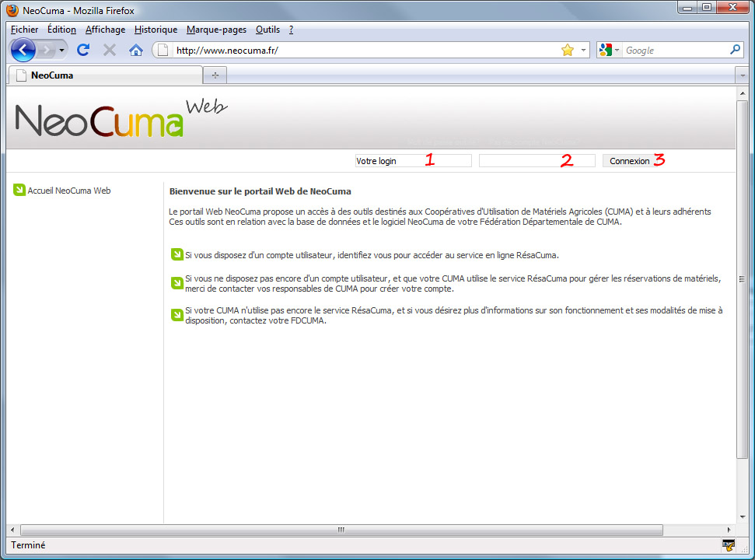
Task: Click the horizontal scrollbar thumb
Action: pyautogui.click(x=341, y=530)
